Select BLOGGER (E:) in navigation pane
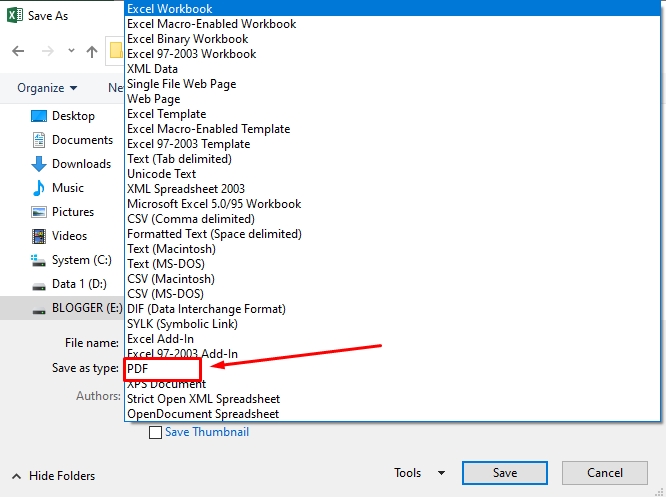Screen dimensions: 666x497 (x=87, y=308)
